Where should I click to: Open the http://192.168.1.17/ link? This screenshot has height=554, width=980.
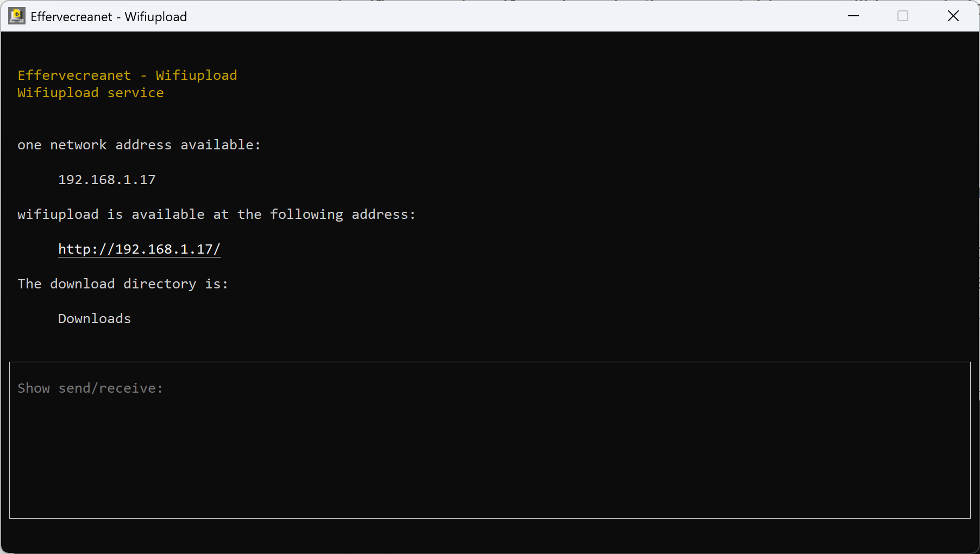pos(139,249)
